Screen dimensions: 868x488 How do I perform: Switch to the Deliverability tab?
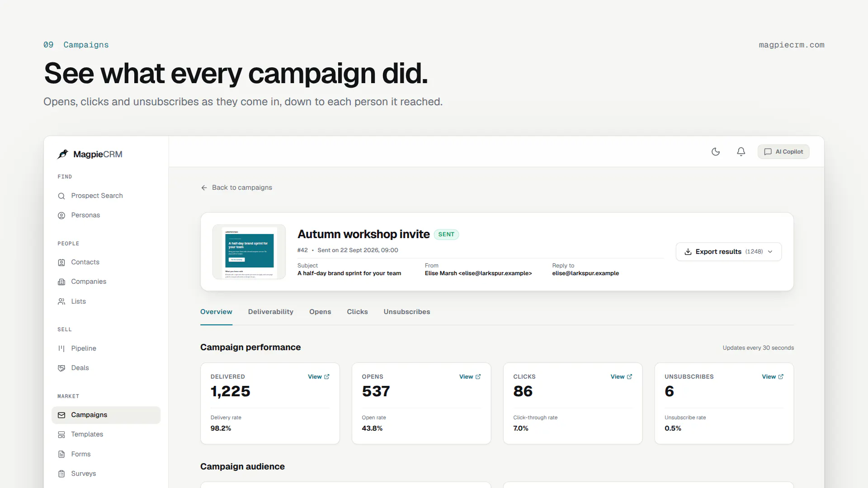point(270,312)
